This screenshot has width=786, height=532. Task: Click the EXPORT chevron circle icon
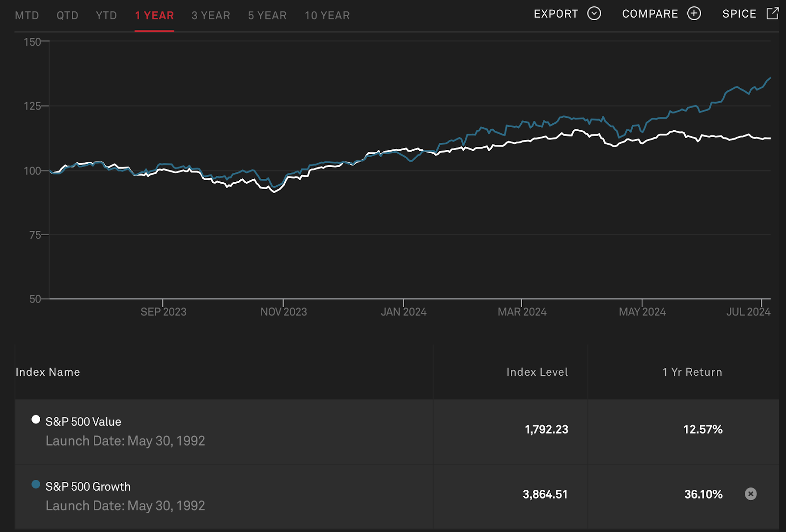coord(594,13)
